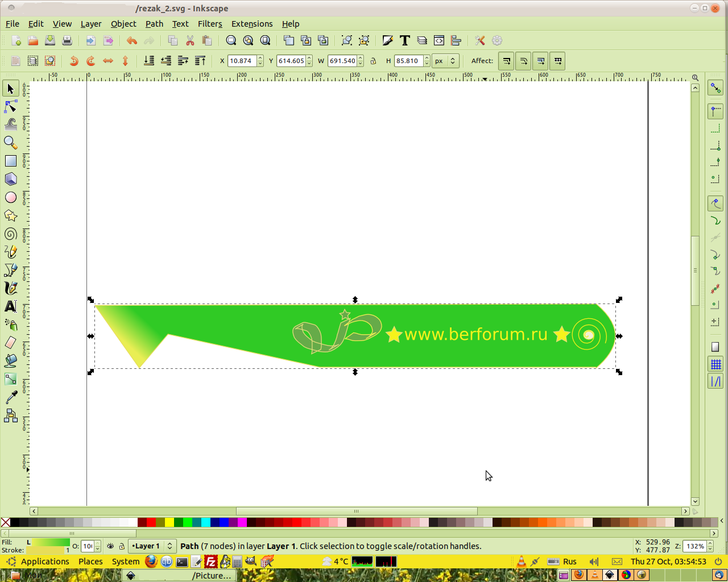728x582 pixels.
Task: Pick the Spiral tool
Action: (x=11, y=234)
